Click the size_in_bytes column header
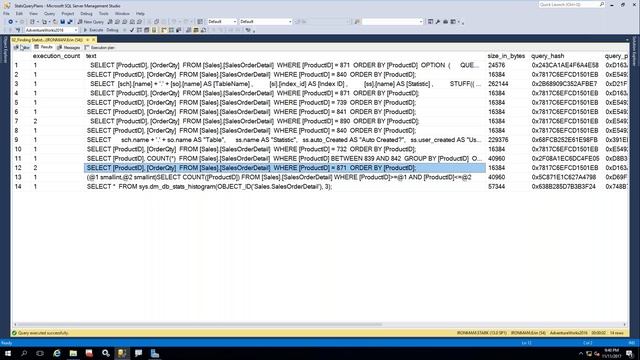This screenshot has height=360, width=640. 506,56
